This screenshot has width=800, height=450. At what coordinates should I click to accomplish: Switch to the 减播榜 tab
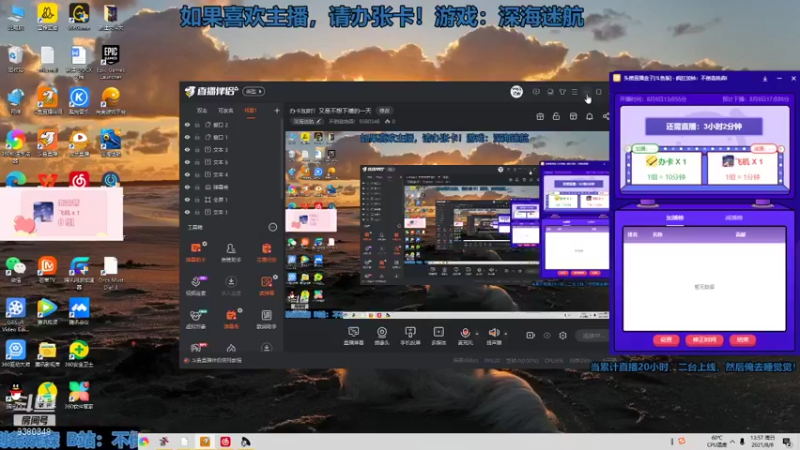coord(733,218)
